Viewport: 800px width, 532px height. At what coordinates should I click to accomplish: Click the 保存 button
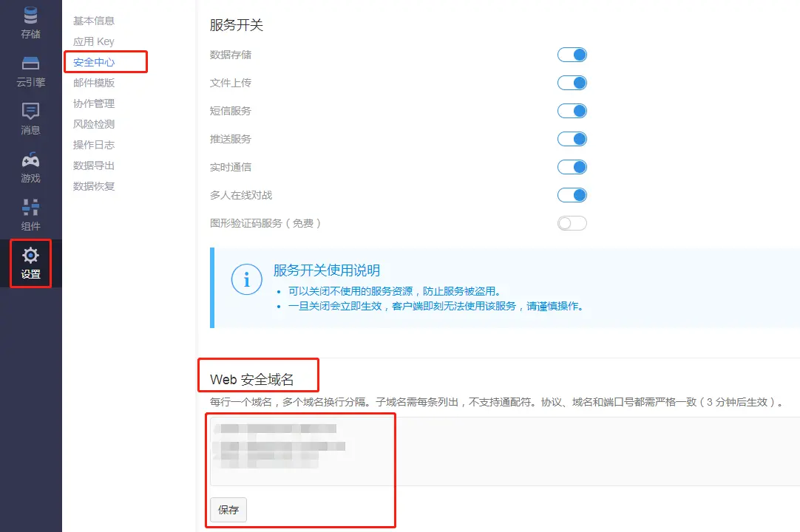[x=228, y=510]
